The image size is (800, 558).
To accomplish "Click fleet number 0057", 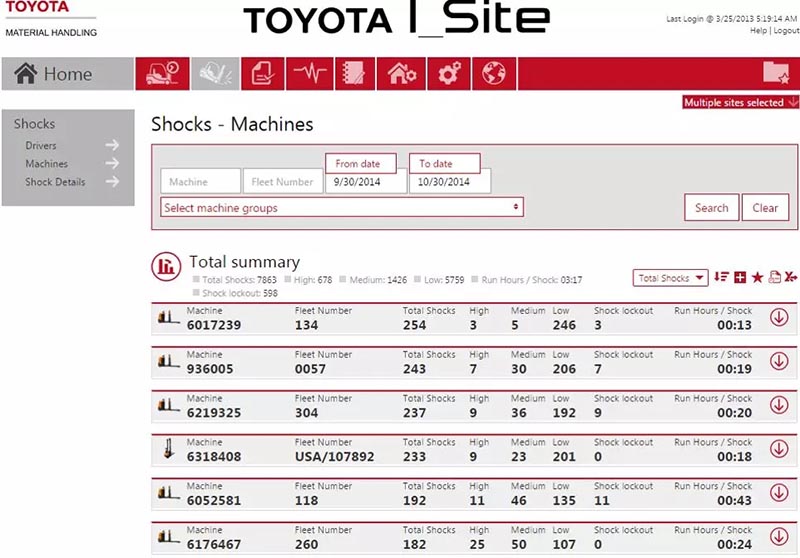I will point(310,369).
